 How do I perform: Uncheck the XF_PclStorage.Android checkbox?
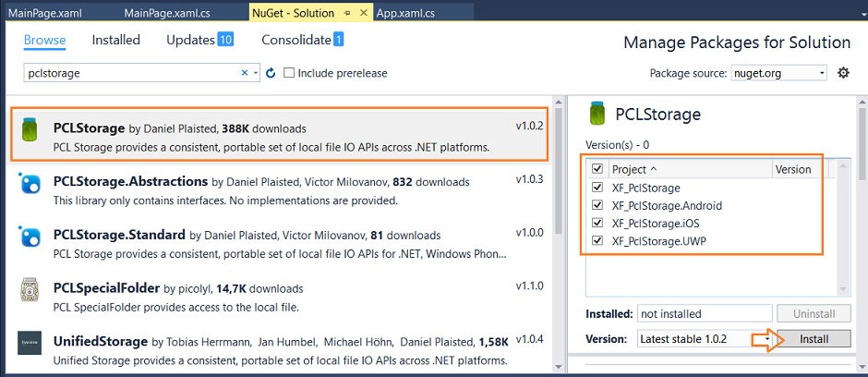pyautogui.click(x=597, y=205)
